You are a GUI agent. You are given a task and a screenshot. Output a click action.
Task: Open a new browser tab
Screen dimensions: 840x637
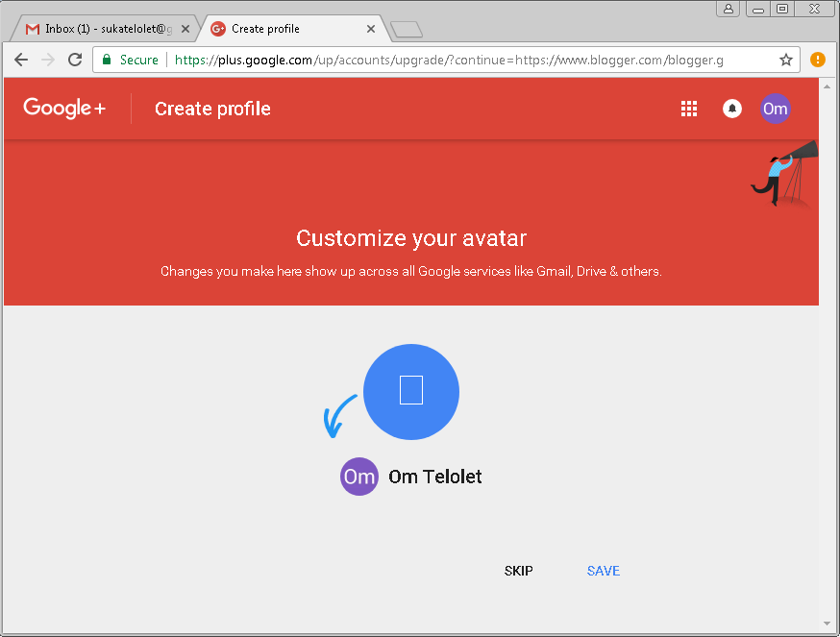407,30
